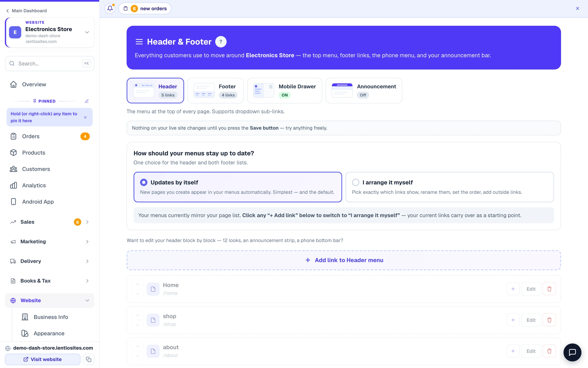
Task: Open the 6 new orders pill
Action: click(145, 9)
